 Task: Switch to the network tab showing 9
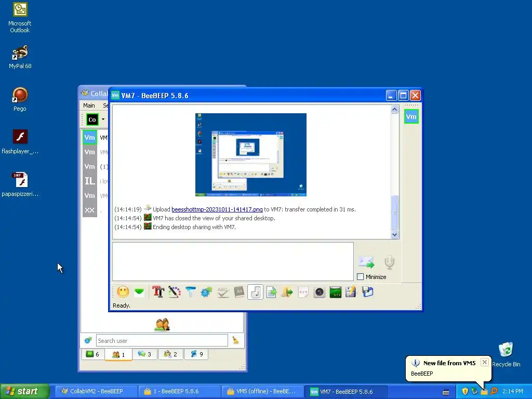click(x=196, y=354)
